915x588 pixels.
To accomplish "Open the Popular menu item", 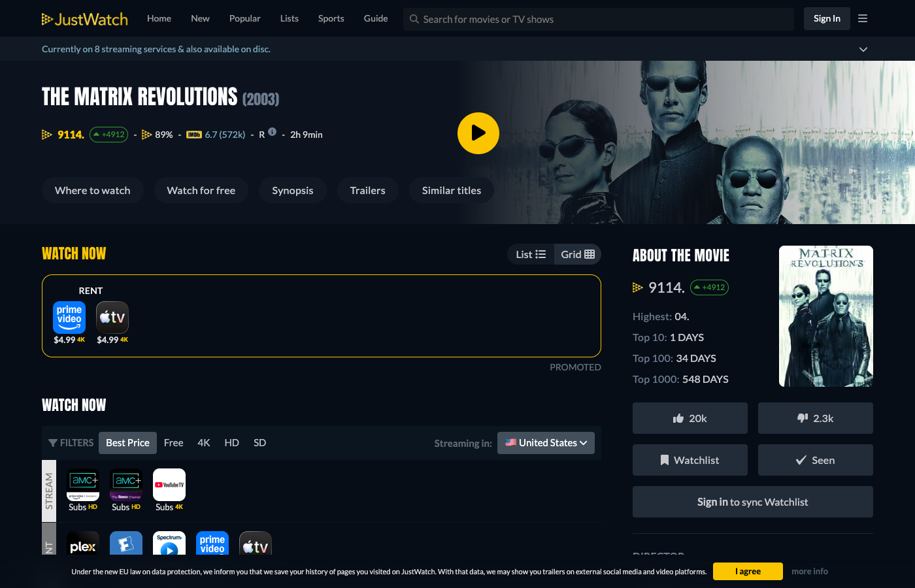I will (x=244, y=18).
